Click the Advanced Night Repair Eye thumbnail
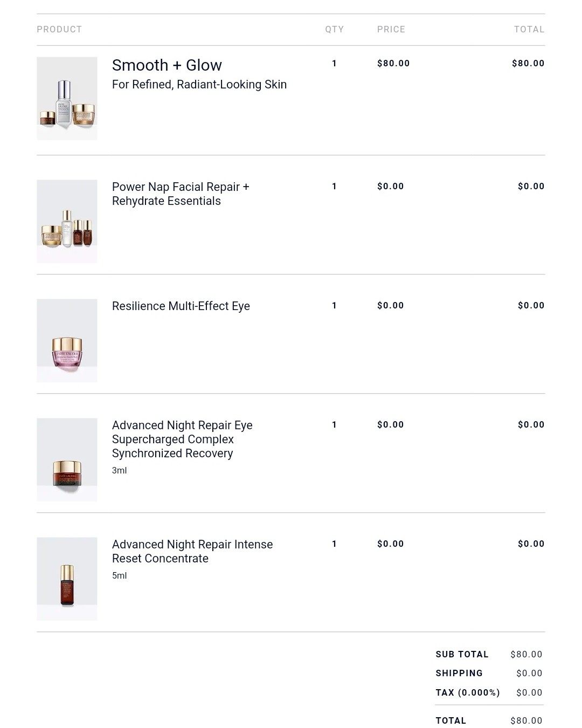 click(x=67, y=459)
